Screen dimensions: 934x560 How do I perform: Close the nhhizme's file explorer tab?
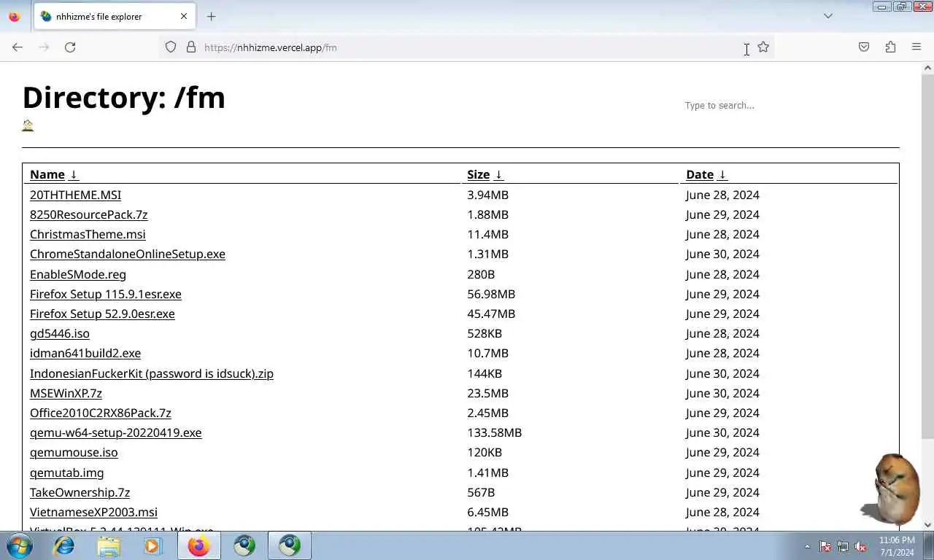pyautogui.click(x=184, y=16)
